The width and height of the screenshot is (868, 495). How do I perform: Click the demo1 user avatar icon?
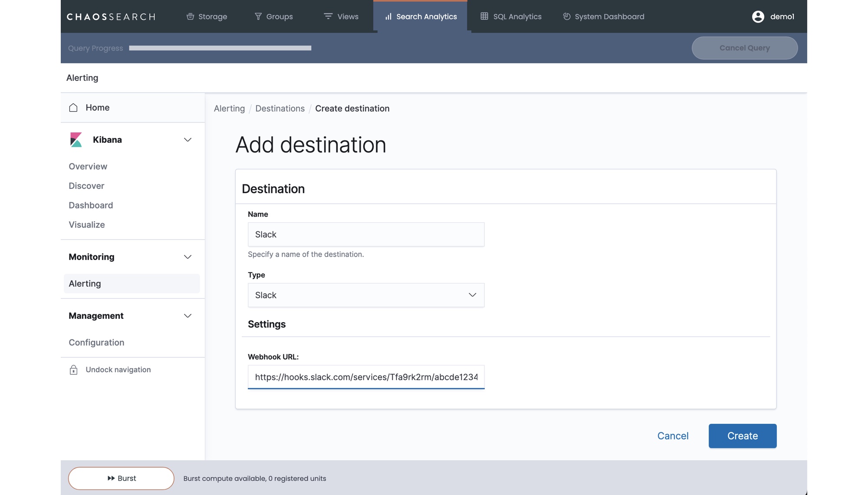[x=758, y=16]
